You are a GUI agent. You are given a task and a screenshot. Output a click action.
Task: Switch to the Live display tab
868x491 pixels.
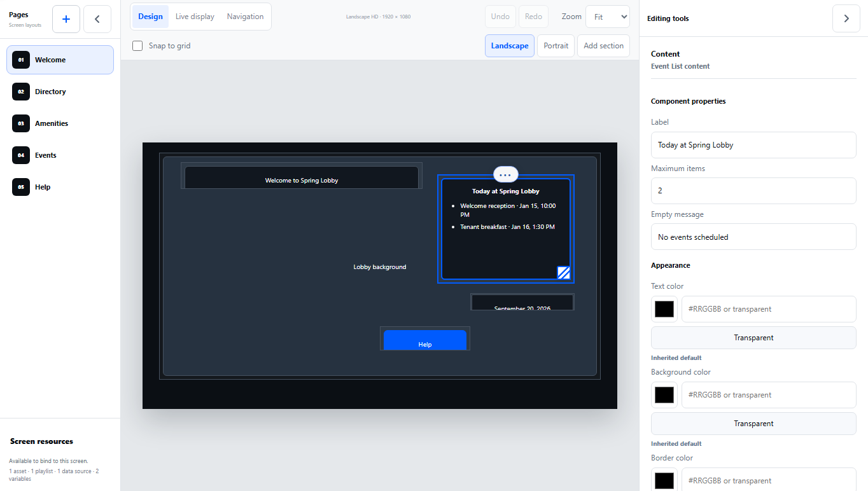195,17
